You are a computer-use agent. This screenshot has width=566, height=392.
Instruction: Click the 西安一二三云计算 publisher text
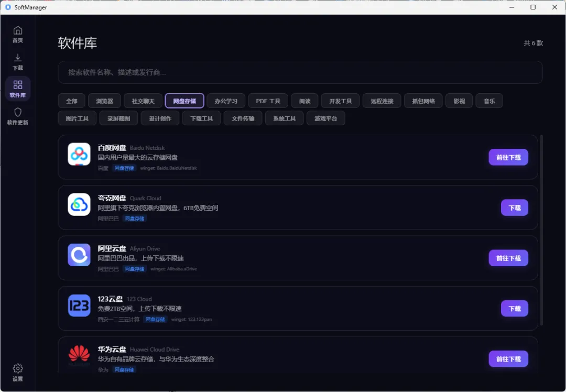tap(118, 320)
